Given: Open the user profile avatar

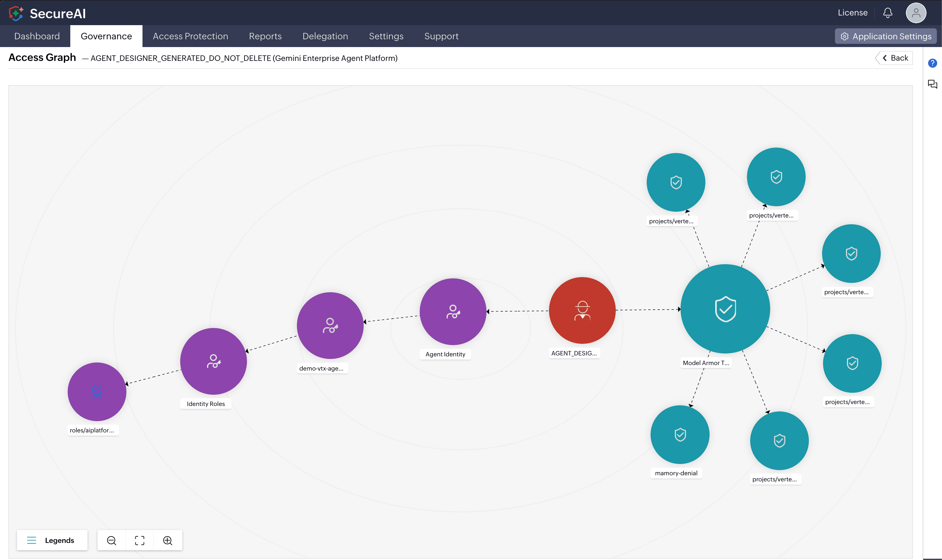Looking at the screenshot, I should (x=916, y=13).
